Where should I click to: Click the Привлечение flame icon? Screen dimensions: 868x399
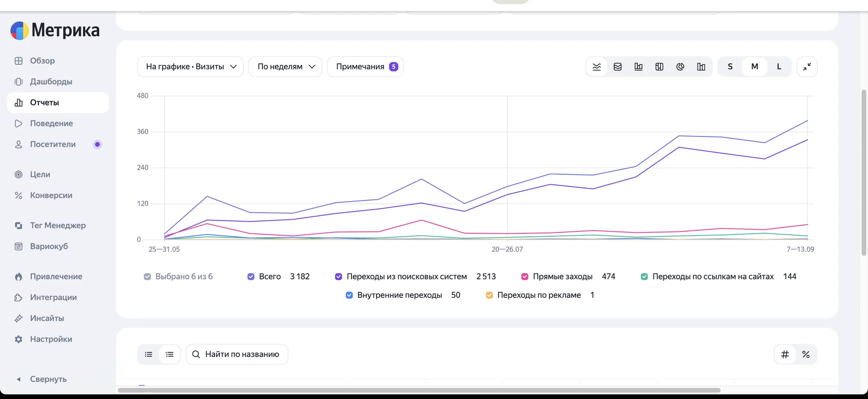click(18, 277)
